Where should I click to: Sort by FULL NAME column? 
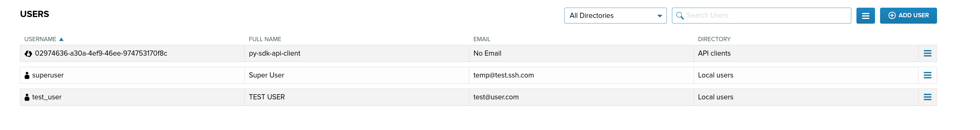point(265,39)
